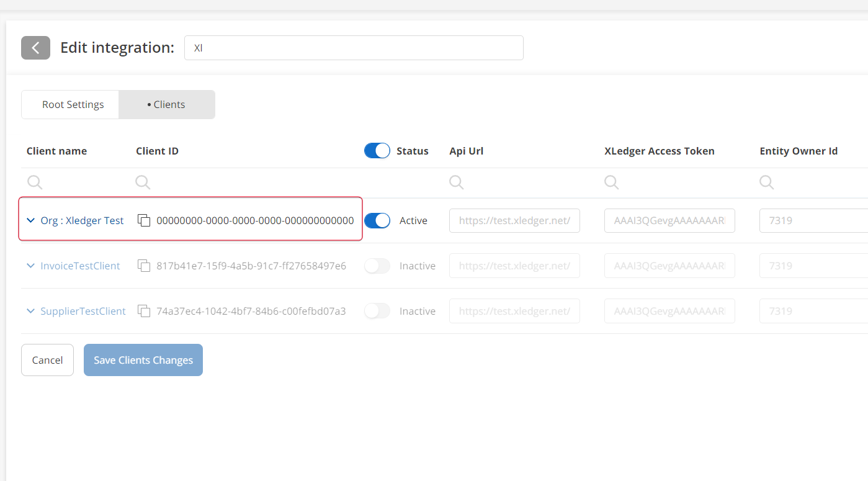The width and height of the screenshot is (868, 481).
Task: Expand the SupplierTestClient row chevron
Action: [x=31, y=311]
